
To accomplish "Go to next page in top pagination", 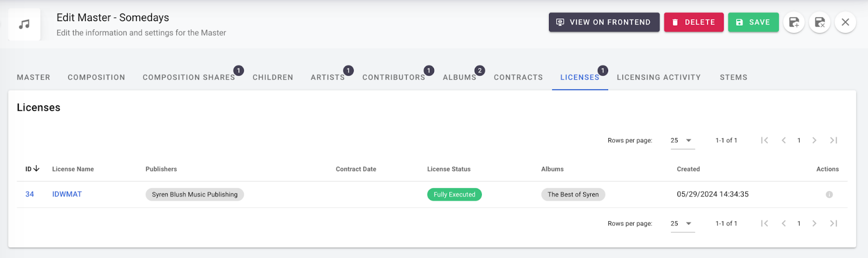I will coord(814,140).
